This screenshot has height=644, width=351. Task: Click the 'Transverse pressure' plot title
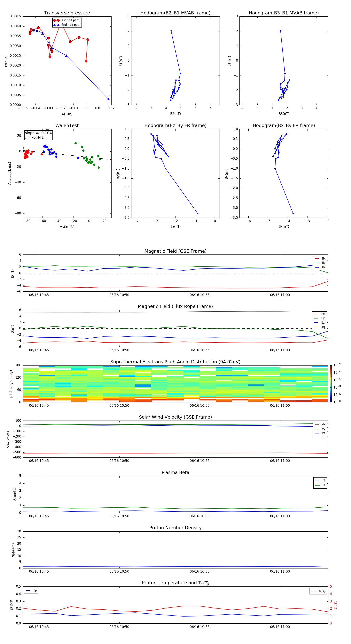[x=67, y=13]
